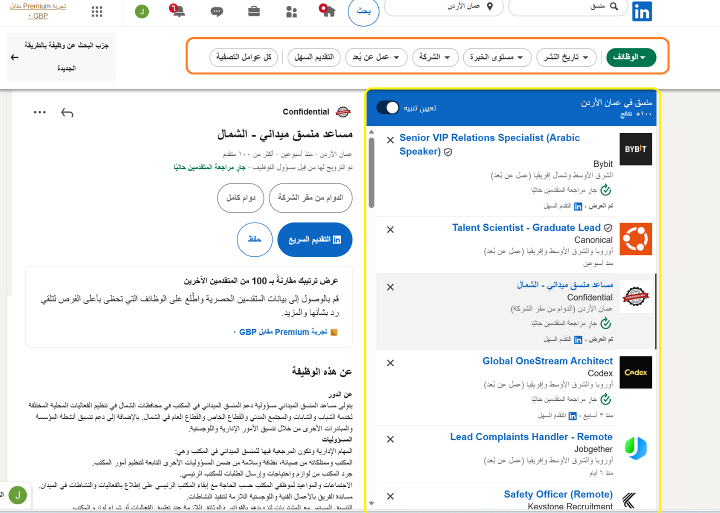Open Notifications bell icon
Viewport: 720px width, 513px height.
(x=178, y=11)
